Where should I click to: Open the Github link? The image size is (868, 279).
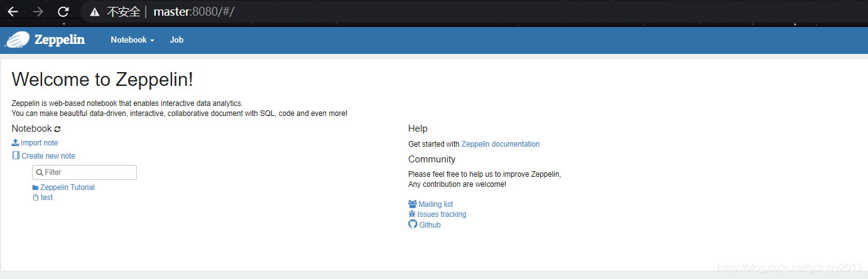[430, 225]
